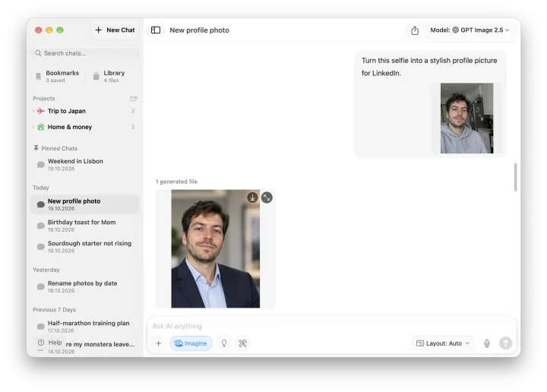Open the uploaded selfie thumbnail

click(466, 118)
